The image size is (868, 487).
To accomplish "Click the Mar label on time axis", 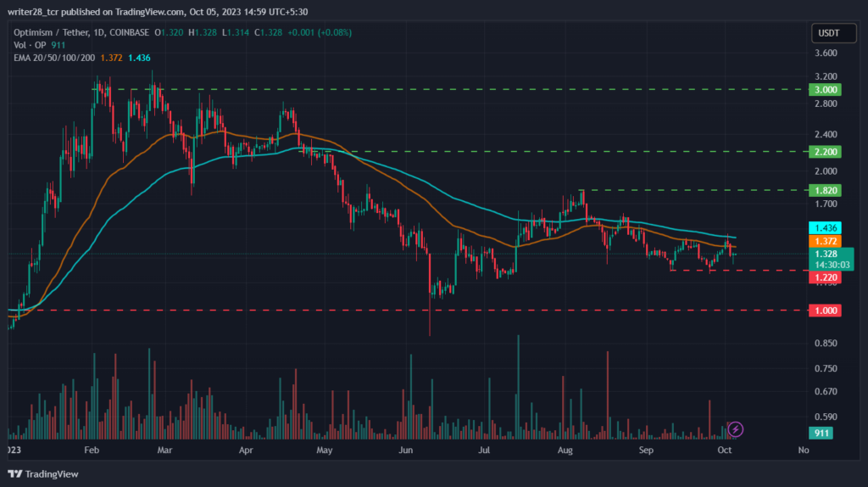I will (x=164, y=450).
